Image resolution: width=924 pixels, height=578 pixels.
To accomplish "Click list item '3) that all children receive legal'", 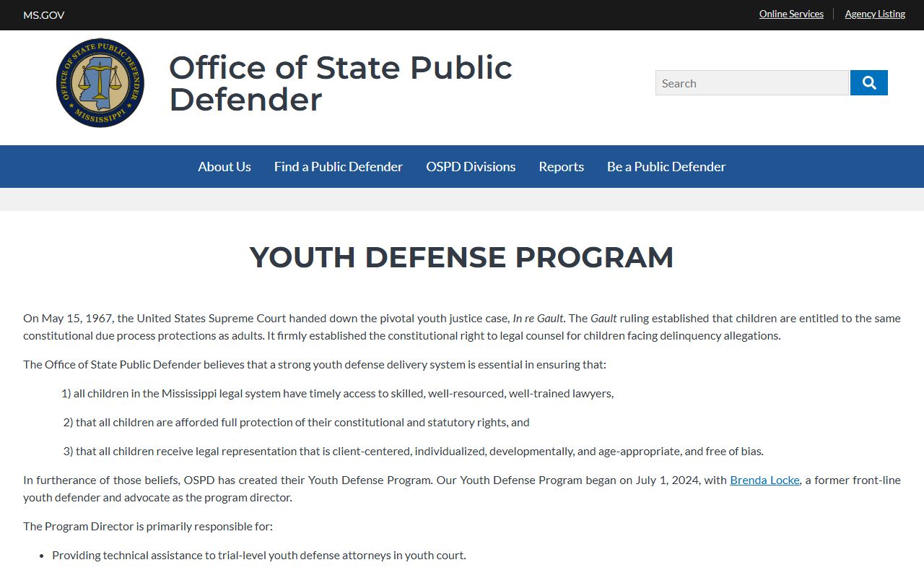I will tap(413, 451).
